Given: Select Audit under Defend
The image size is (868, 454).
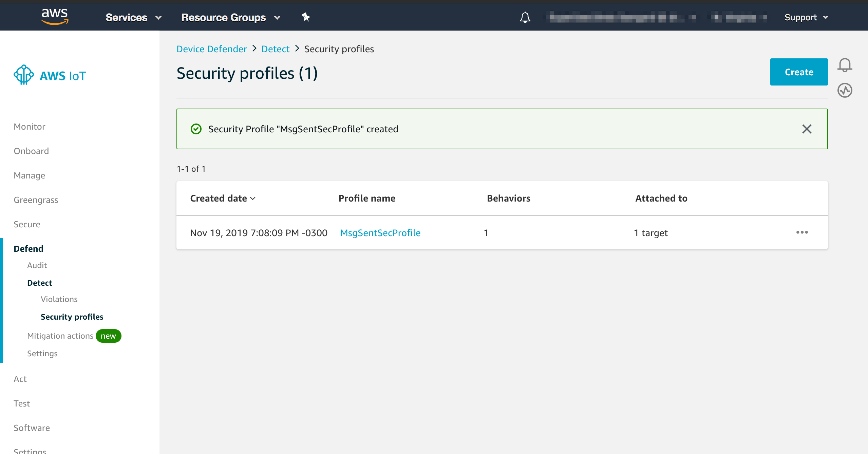Looking at the screenshot, I should 37,265.
